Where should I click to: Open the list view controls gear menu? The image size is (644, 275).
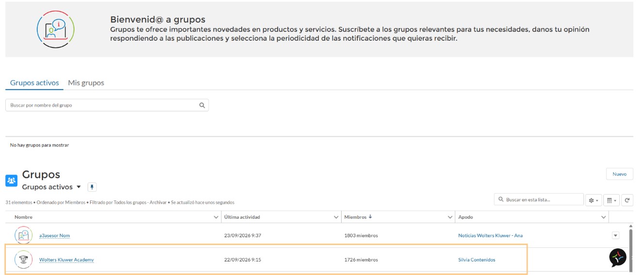[593, 200]
